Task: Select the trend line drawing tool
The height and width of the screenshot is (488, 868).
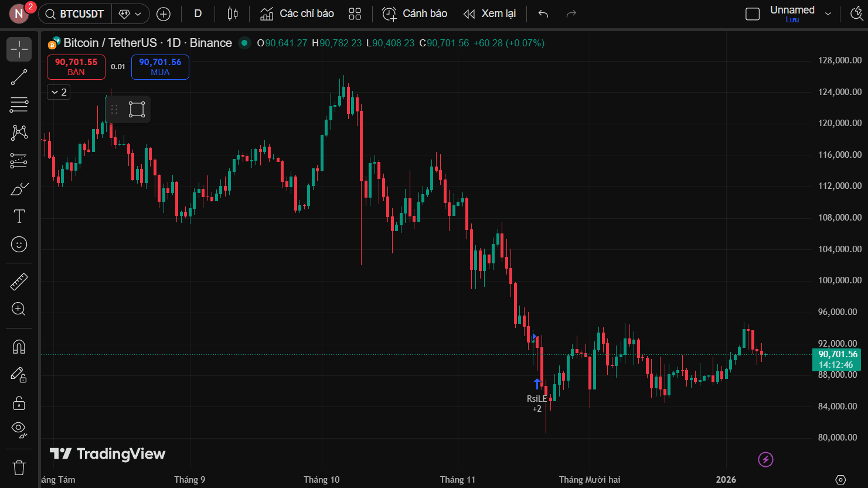Action: pyautogui.click(x=19, y=77)
